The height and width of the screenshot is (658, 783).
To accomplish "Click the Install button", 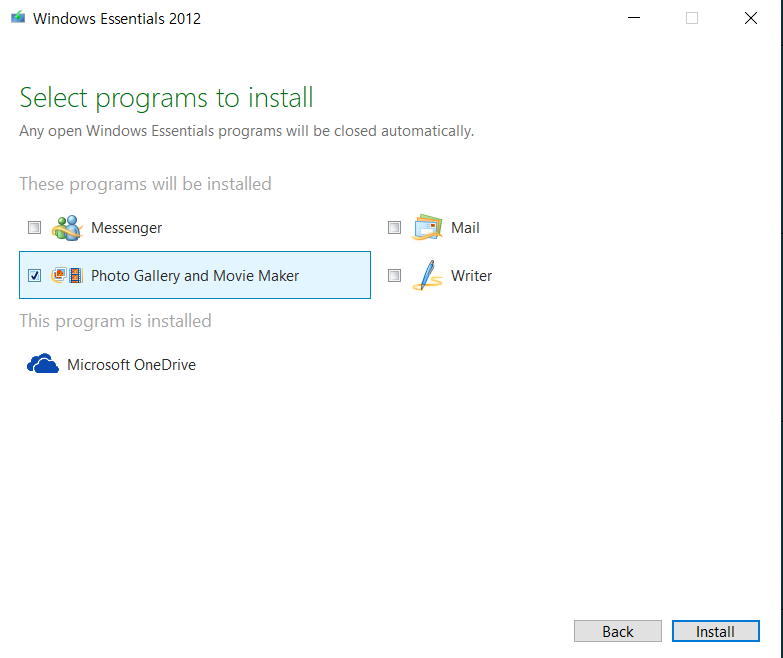I will [716, 632].
